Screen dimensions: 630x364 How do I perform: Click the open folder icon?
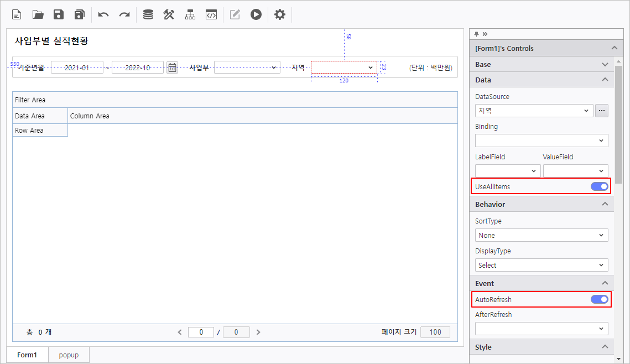38,14
